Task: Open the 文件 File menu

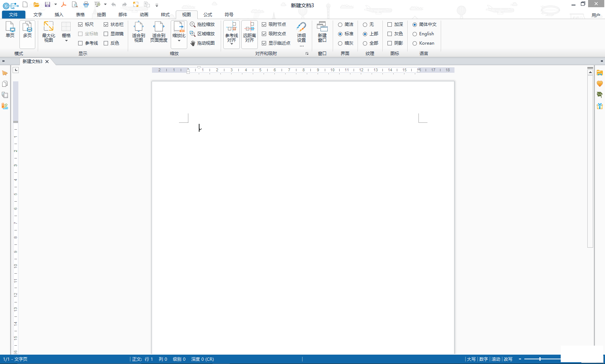Action: point(13,15)
